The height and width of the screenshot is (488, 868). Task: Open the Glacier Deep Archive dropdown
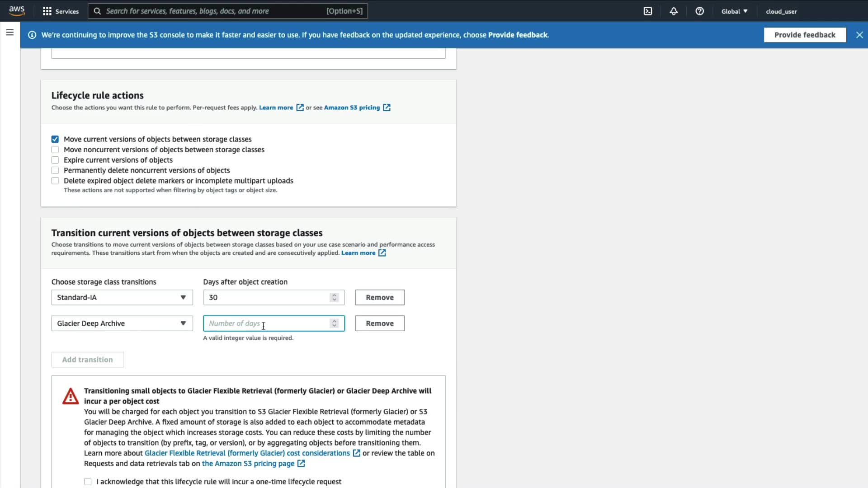122,324
